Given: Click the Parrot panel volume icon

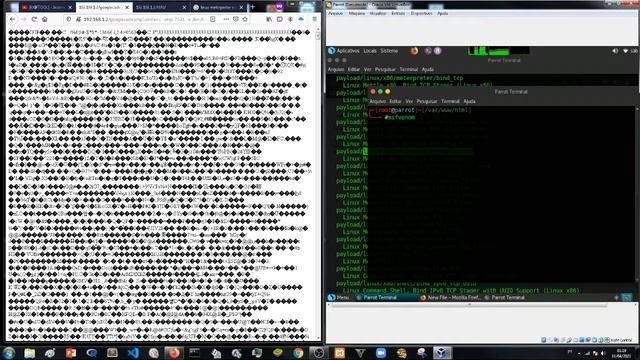Looking at the screenshot, I should point(615,51).
